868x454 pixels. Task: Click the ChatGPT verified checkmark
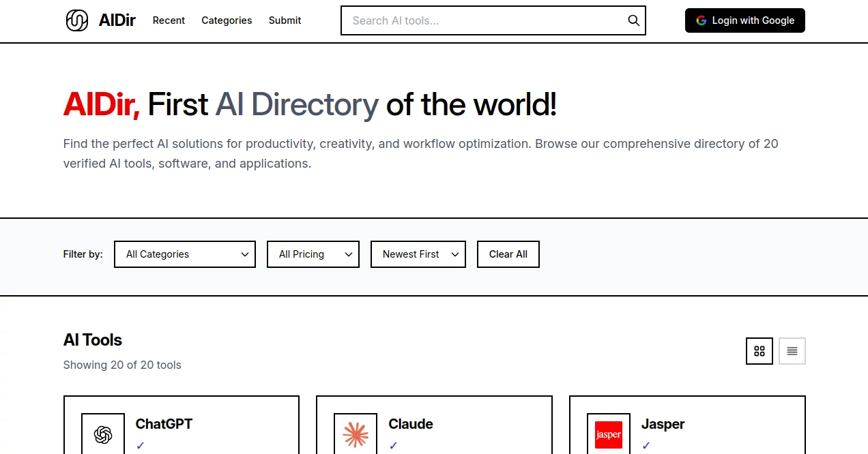[x=141, y=445]
